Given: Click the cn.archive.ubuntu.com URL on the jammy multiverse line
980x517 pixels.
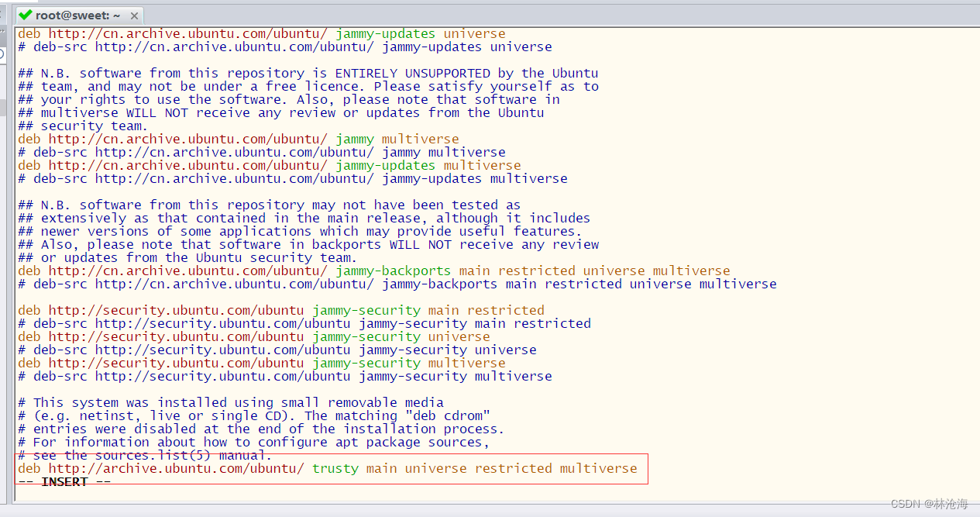Looking at the screenshot, I should [186, 139].
